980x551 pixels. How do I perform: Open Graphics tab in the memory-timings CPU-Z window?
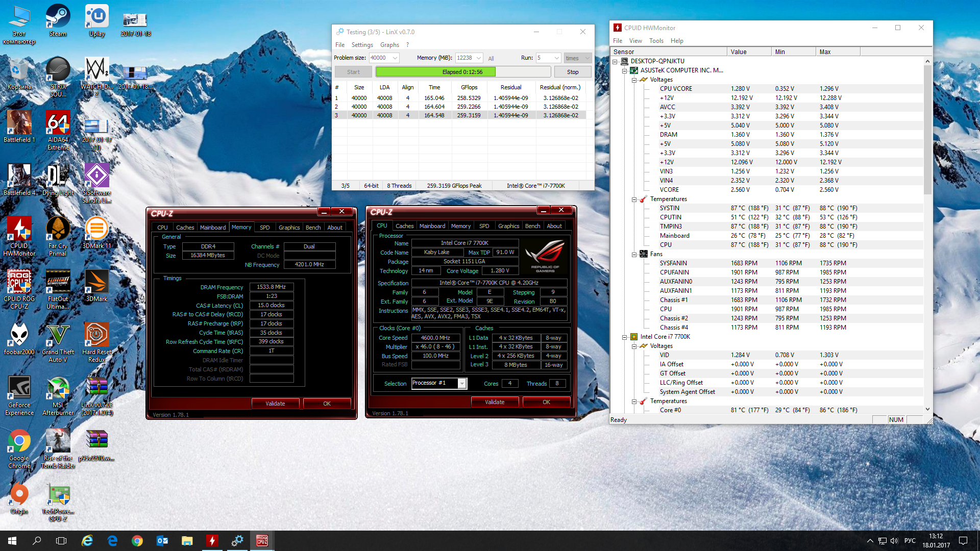coord(289,228)
